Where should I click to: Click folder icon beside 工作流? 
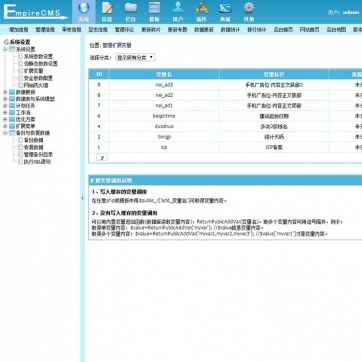tap(12, 113)
